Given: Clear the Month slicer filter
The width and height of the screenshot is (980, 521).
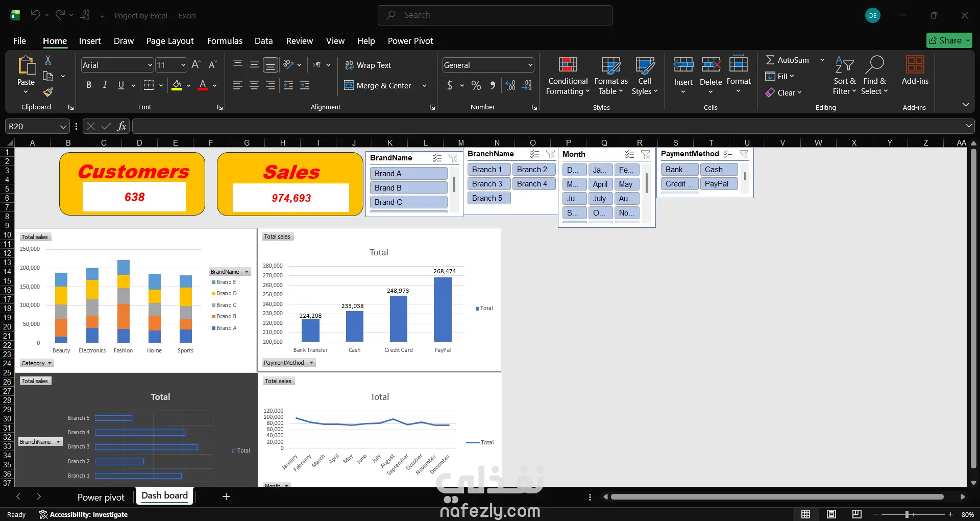Looking at the screenshot, I should click(x=645, y=154).
